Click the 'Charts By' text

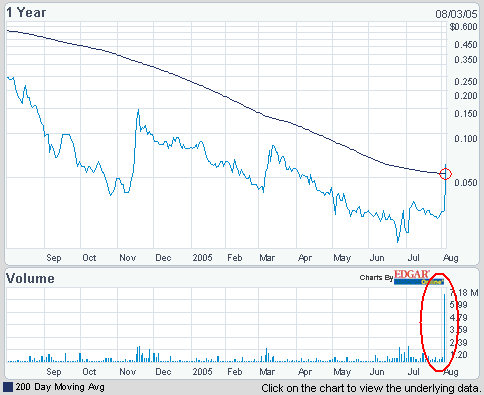click(376, 277)
